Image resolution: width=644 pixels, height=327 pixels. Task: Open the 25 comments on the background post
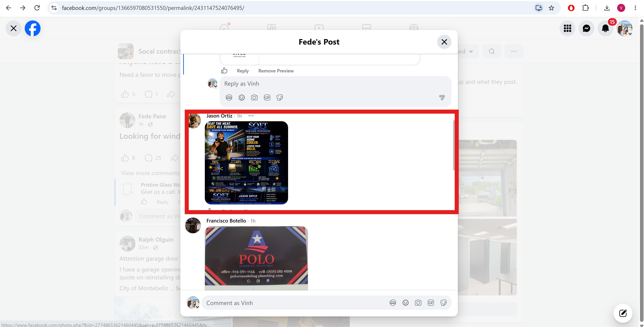(x=153, y=158)
